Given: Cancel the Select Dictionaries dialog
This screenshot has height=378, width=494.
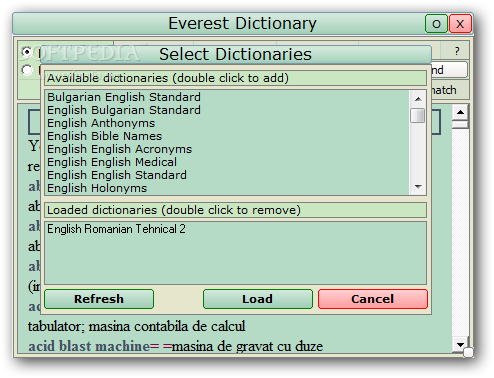Looking at the screenshot, I should click(373, 299).
